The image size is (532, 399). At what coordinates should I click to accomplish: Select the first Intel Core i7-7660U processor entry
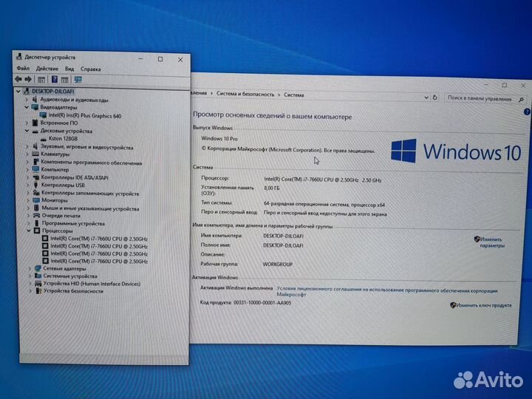[98, 239]
